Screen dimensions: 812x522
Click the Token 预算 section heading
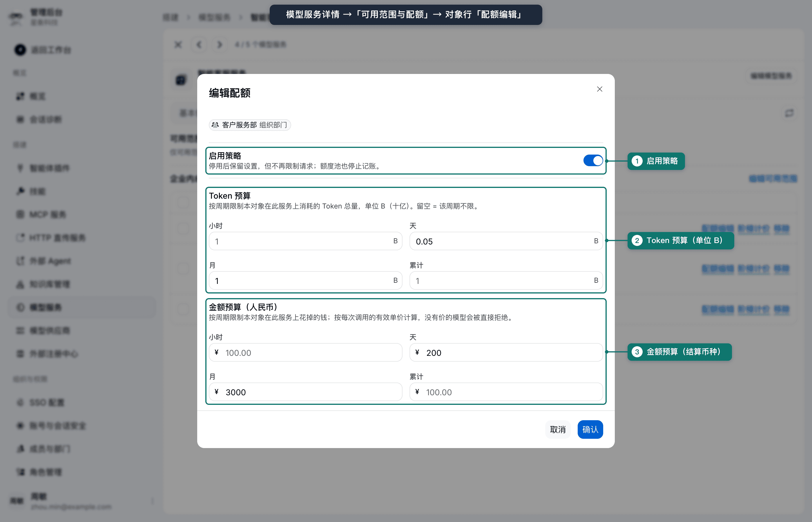click(x=229, y=195)
